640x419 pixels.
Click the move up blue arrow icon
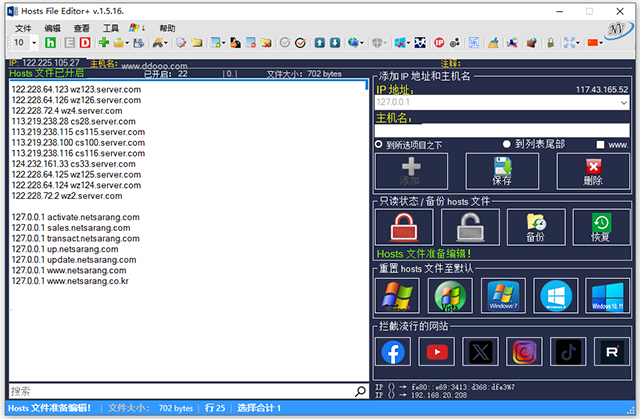click(x=320, y=43)
